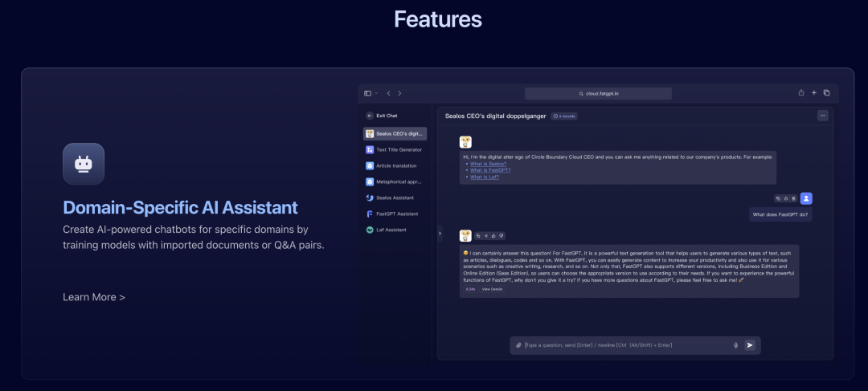Viewport: 868px width, 391px height.
Task: Send the message with paper plane button
Action: [x=750, y=345]
